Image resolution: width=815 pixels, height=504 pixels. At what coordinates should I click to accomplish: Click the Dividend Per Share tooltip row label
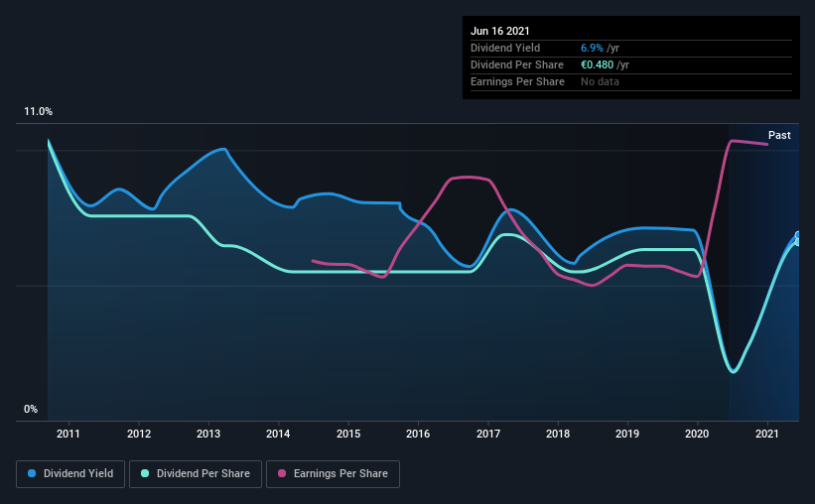(x=517, y=64)
